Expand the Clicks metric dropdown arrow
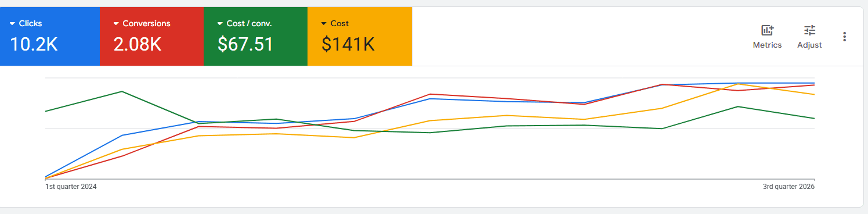Viewport: 868px width, 214px height. 13,24
